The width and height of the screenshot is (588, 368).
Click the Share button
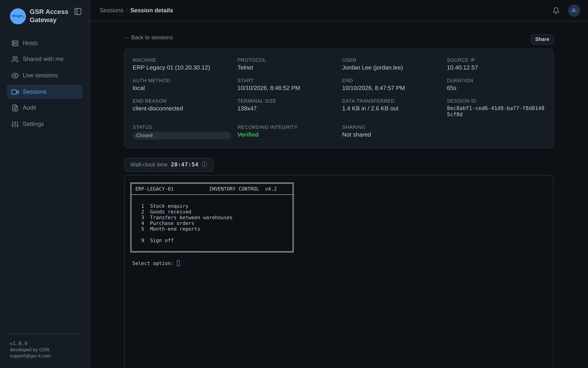click(542, 39)
